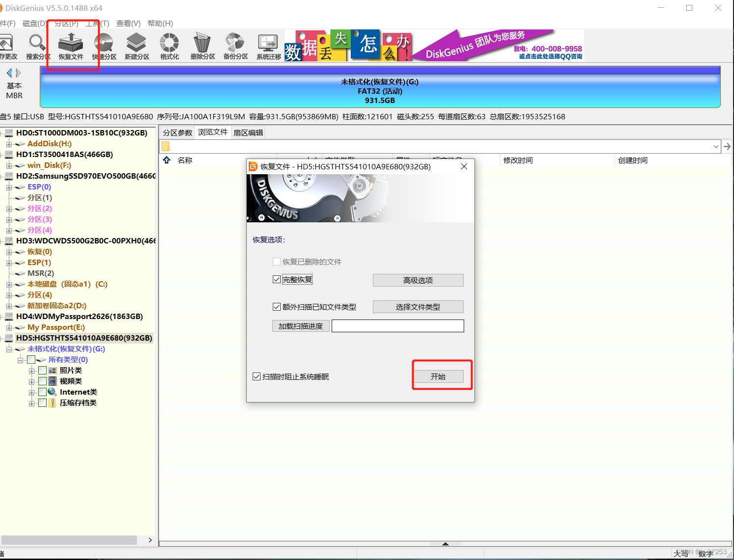Check the Internet类 tree checkbox
Screen dimensions: 734x560
tap(42, 392)
